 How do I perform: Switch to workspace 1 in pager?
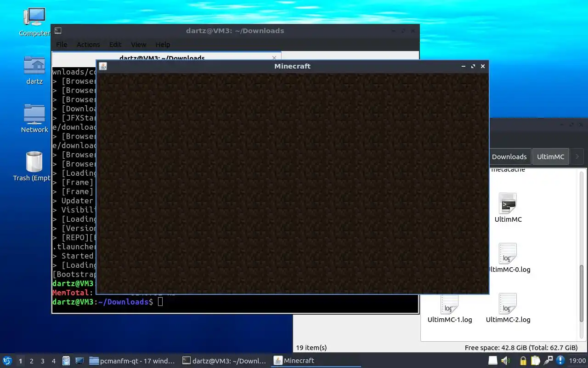pos(20,361)
